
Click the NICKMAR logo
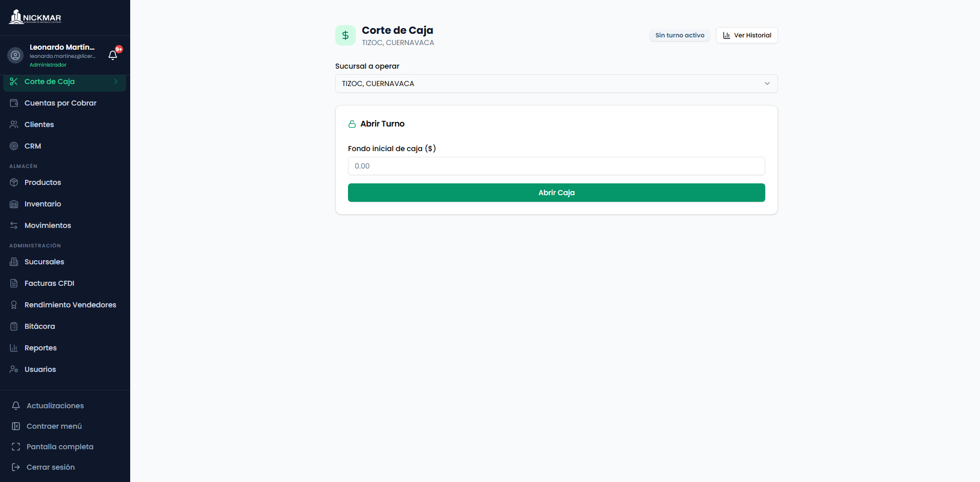point(35,17)
